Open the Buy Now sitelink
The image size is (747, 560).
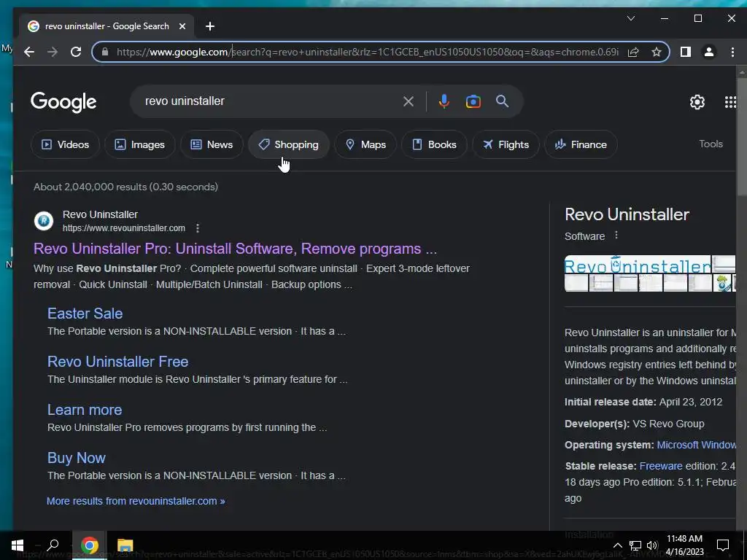(76, 458)
